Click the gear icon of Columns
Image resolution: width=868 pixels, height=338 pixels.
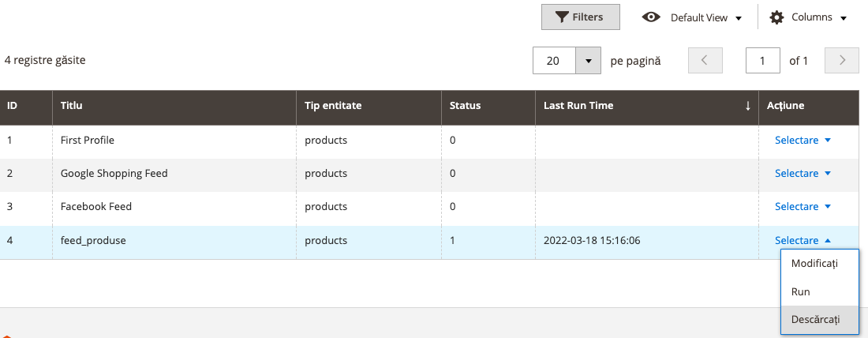(x=776, y=17)
